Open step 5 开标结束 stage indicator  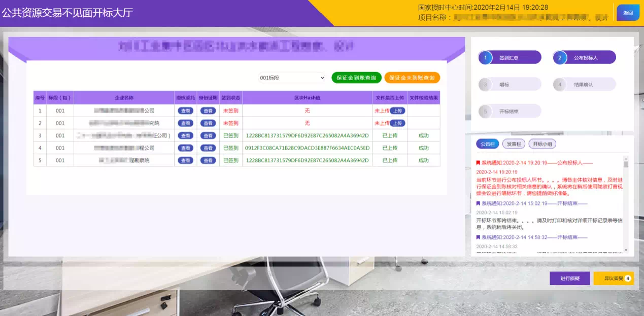(x=510, y=111)
